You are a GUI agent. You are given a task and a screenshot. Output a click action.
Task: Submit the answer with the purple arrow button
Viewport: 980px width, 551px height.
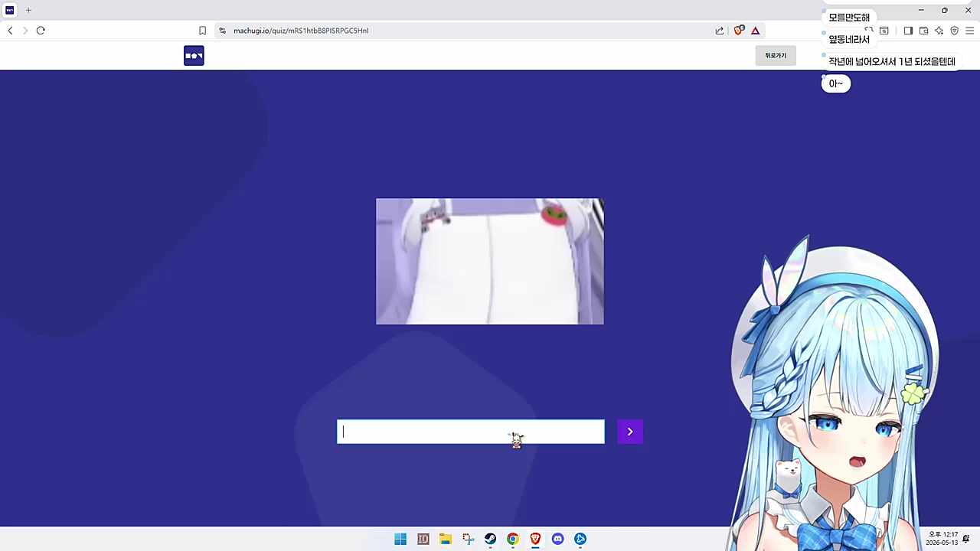pos(630,432)
